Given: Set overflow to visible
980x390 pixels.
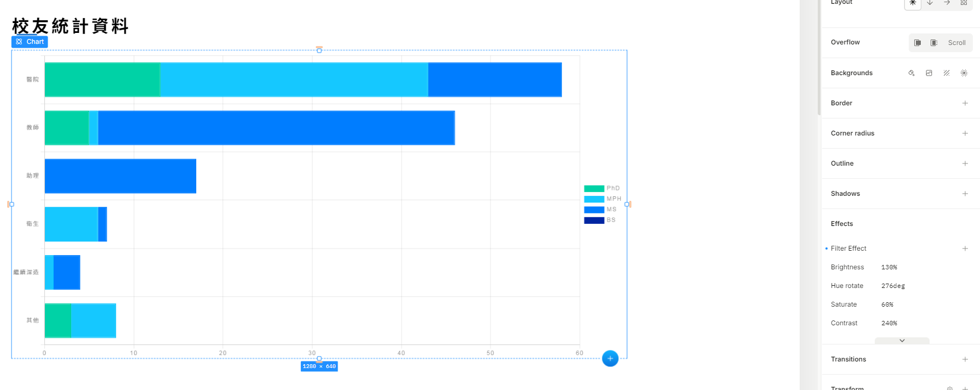Looking at the screenshot, I should coord(918,43).
